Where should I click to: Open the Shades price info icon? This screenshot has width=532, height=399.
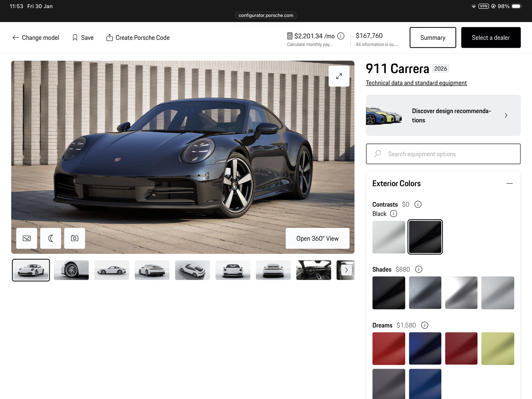click(x=419, y=269)
